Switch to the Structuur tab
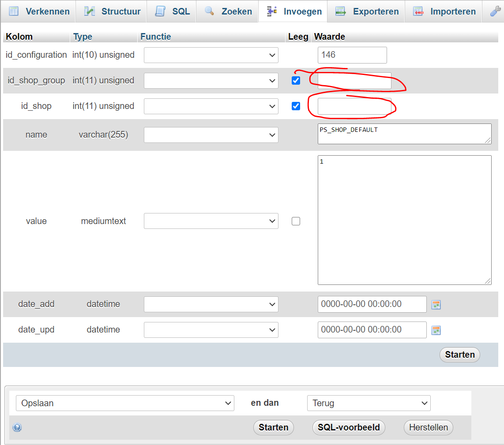 tap(111, 11)
